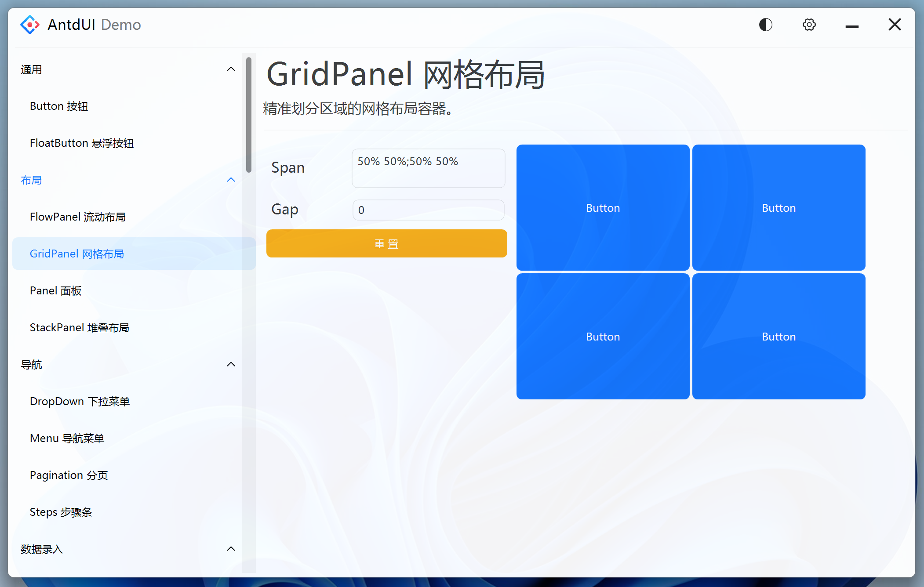Image resolution: width=924 pixels, height=587 pixels.
Task: Click the top-left blue Button in the grid
Action: point(603,207)
